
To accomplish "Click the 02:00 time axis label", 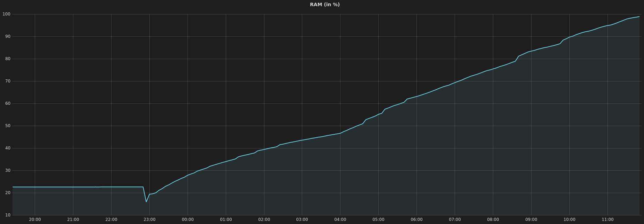I will (x=264, y=220).
